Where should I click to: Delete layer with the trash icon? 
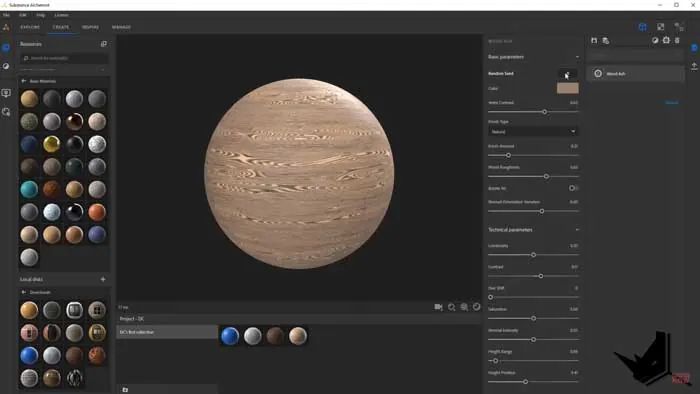(677, 40)
